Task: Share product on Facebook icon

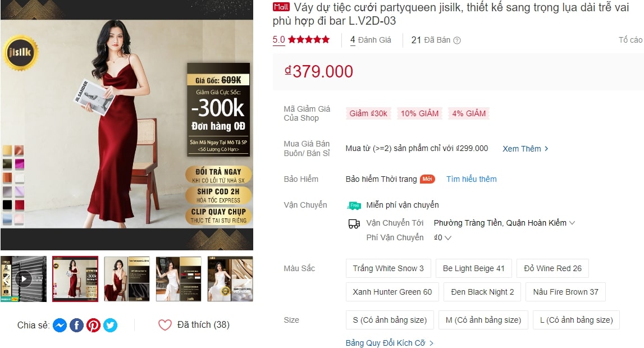Action: 76,325
